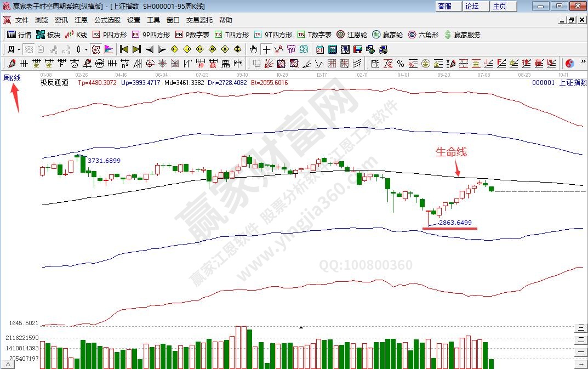The image size is (588, 369).
Task: Click the 周K线 period label
Action: click(x=12, y=78)
